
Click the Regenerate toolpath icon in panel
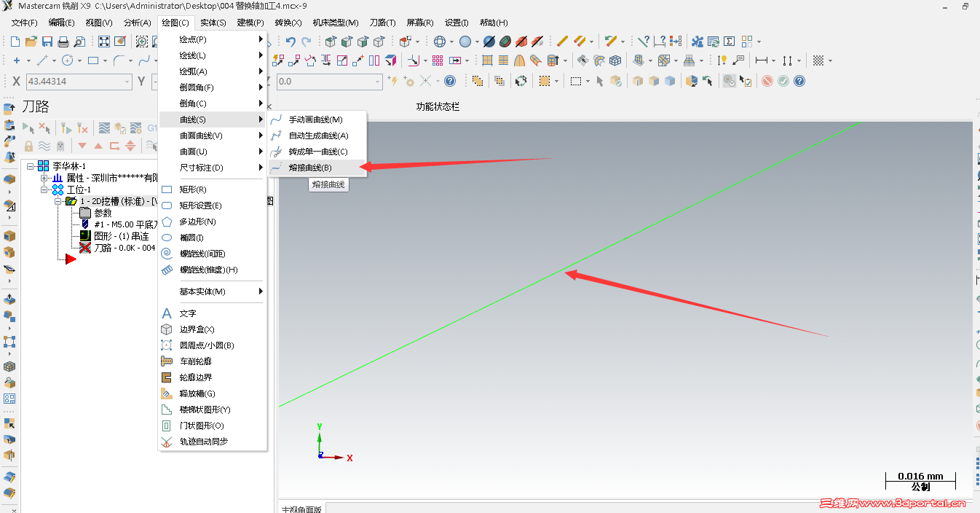(x=66, y=128)
